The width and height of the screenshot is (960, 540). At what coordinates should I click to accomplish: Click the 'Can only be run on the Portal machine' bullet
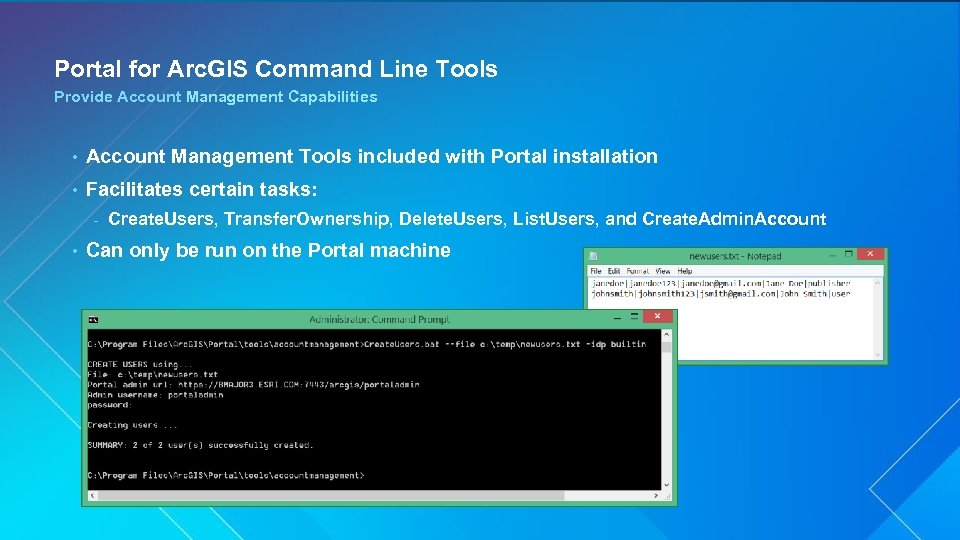click(268, 250)
